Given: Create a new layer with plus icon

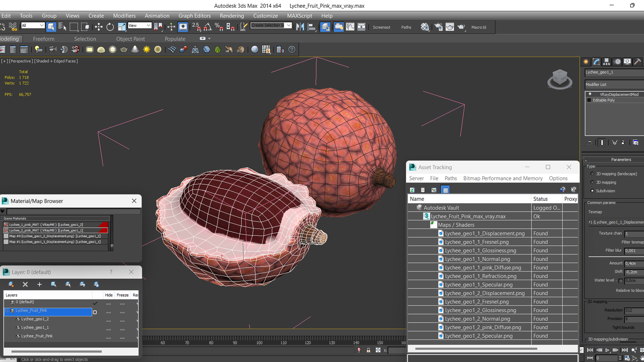Looking at the screenshot, I should click(x=39, y=284).
